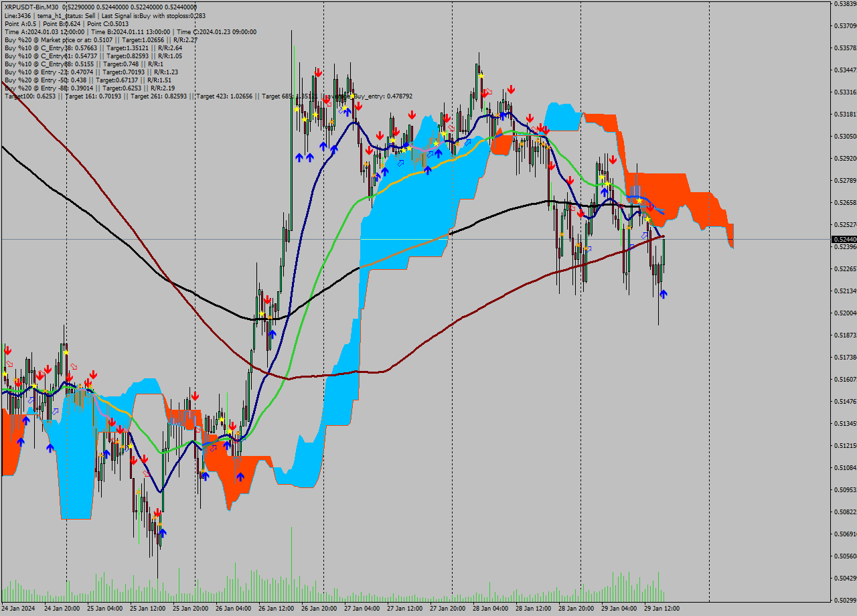Select the '26 Jan 04:00' time label
This screenshot has width=857, height=616.
click(234, 609)
